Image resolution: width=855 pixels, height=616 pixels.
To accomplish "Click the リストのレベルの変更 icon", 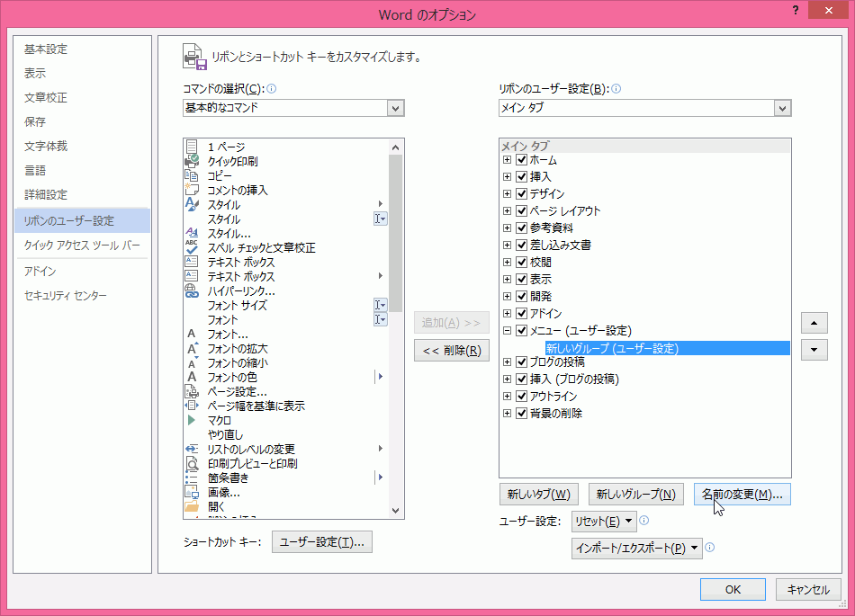I will [x=192, y=449].
